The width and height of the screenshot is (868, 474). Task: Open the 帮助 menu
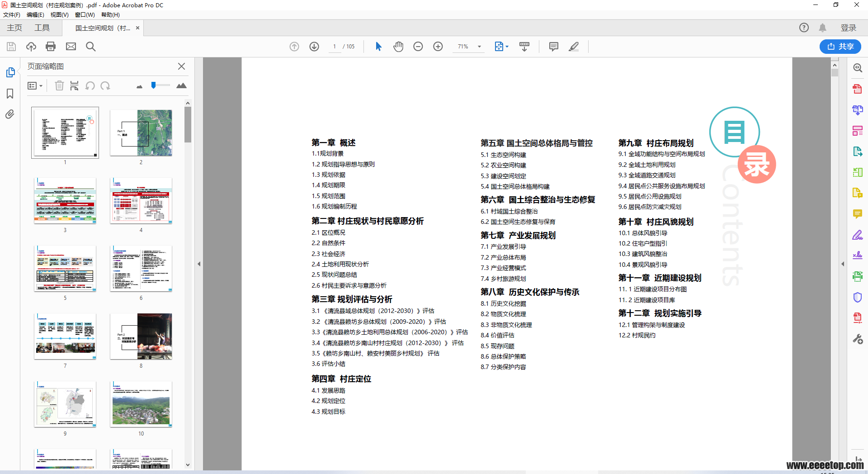[110, 15]
